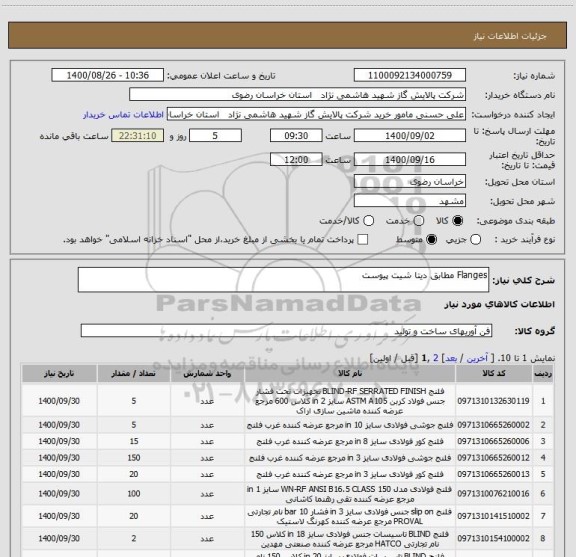Click the واحد شمارش column header
This screenshot has height=557, width=576.
207,374
